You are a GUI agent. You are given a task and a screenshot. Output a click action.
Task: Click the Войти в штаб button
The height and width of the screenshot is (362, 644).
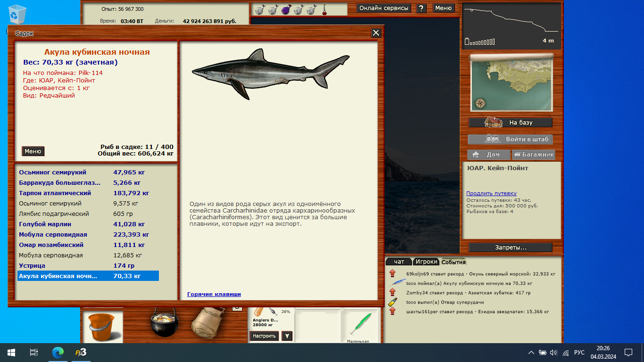coord(511,140)
